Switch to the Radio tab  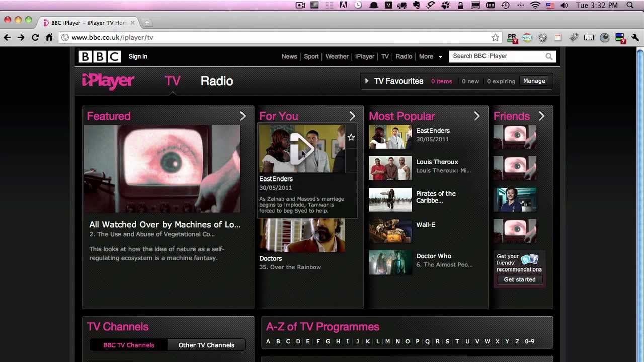(217, 81)
